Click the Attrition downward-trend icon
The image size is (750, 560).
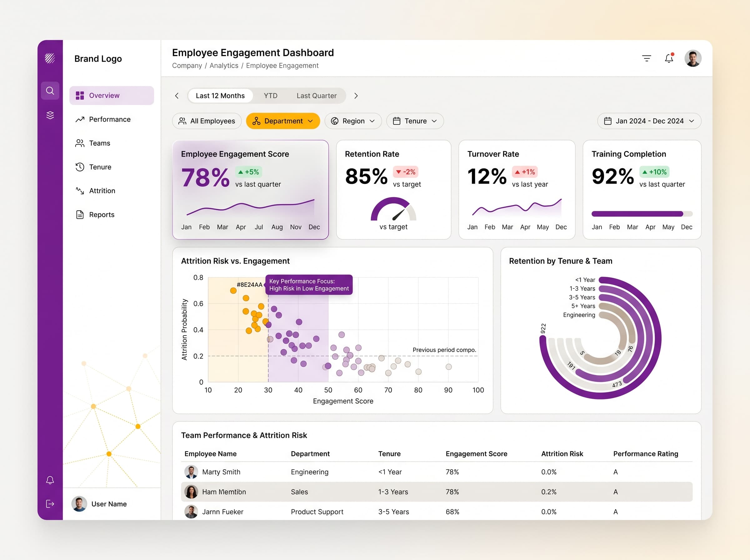(x=80, y=191)
